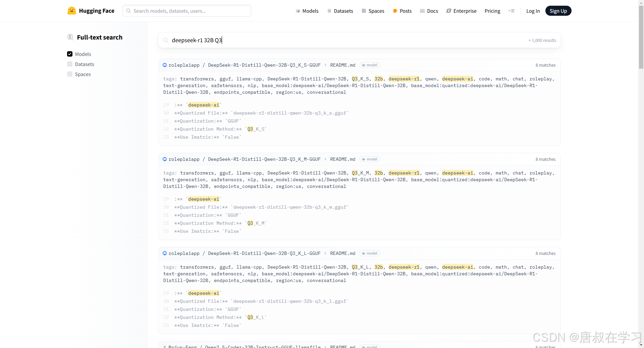Image resolution: width=644 pixels, height=348 pixels.
Task: Open README.md of the Q3_K_S result
Action: (x=342, y=65)
